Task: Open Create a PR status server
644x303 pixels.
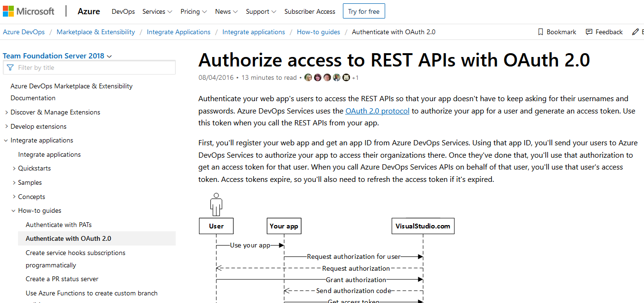Action: tap(62, 279)
